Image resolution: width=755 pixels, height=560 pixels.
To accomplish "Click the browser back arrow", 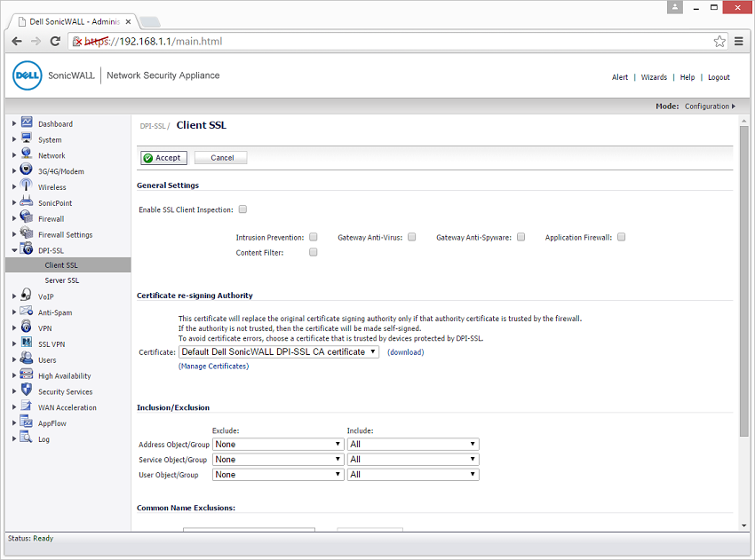I will click(17, 42).
